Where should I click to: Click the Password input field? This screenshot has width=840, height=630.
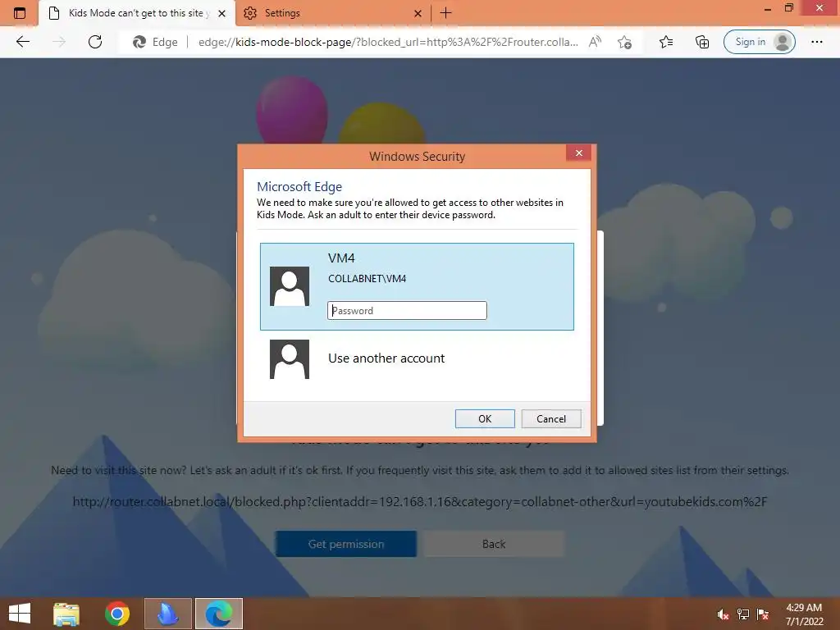tap(407, 311)
